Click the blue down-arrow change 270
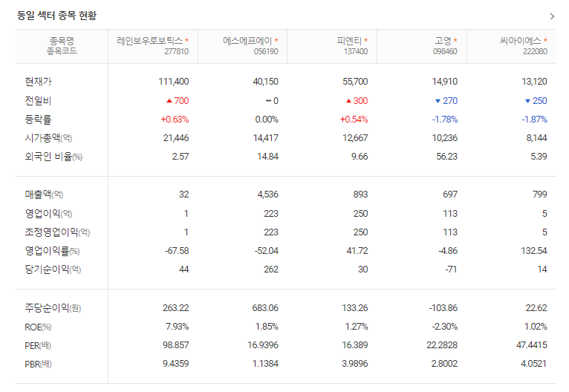Image resolution: width=569 pixels, height=392 pixels. (x=446, y=101)
